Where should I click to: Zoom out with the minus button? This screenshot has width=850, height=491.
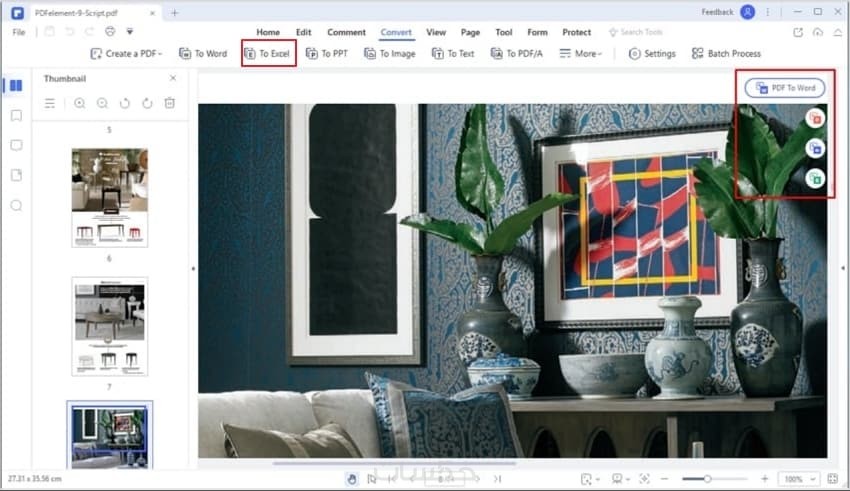[665, 479]
